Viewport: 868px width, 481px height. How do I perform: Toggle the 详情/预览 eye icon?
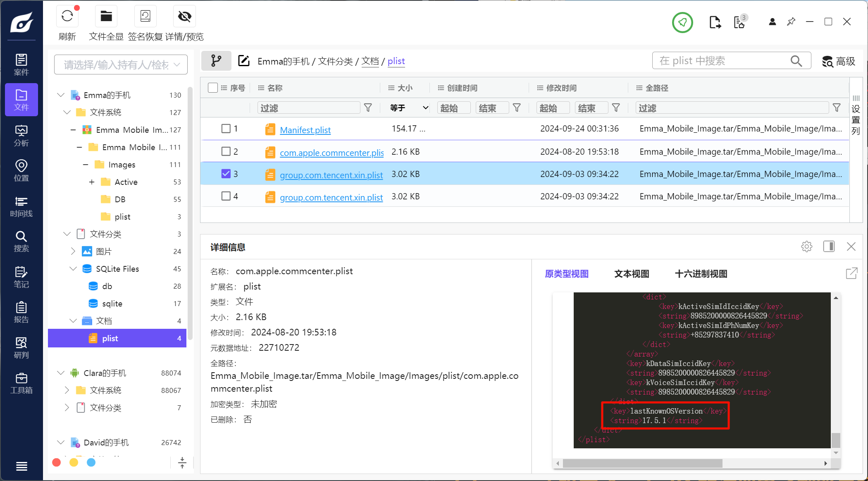click(x=184, y=17)
